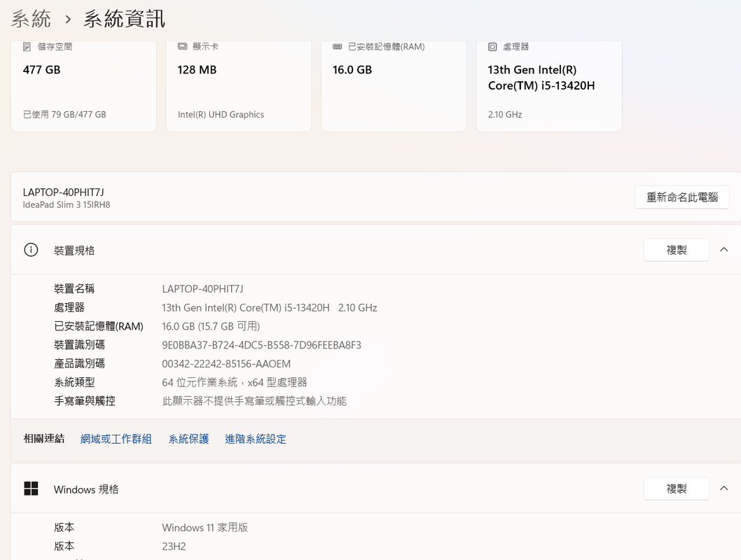741x560 pixels.
Task: Click the LAPTOP-40PHIT7J rename card title
Action: (63, 192)
